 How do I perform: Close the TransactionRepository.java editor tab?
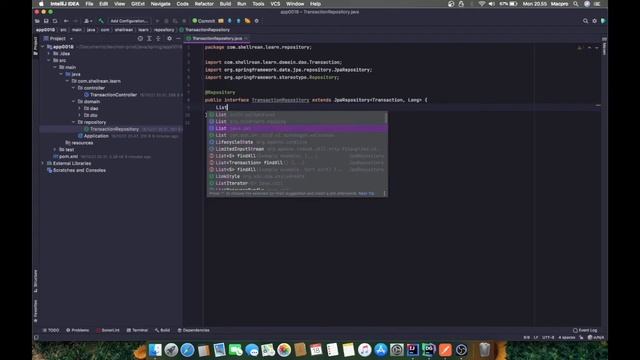click(246, 38)
